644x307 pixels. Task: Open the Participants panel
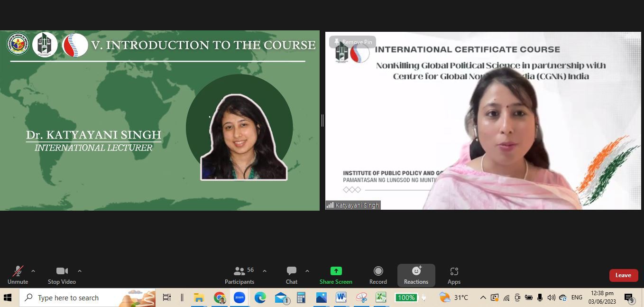point(239,275)
